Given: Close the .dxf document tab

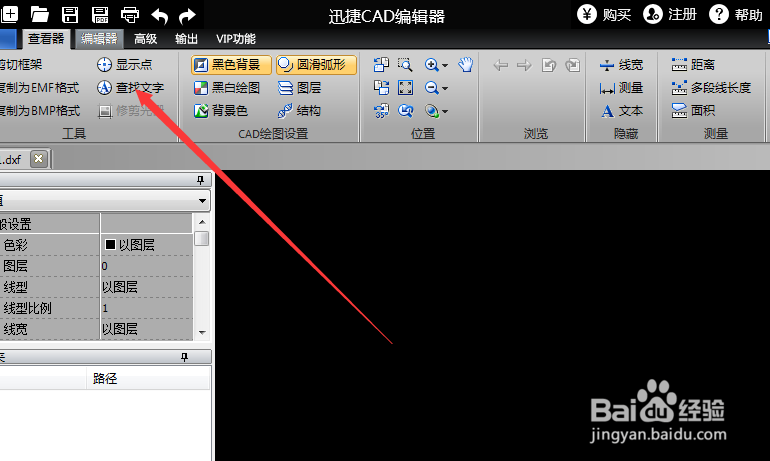Looking at the screenshot, I should (x=38, y=159).
